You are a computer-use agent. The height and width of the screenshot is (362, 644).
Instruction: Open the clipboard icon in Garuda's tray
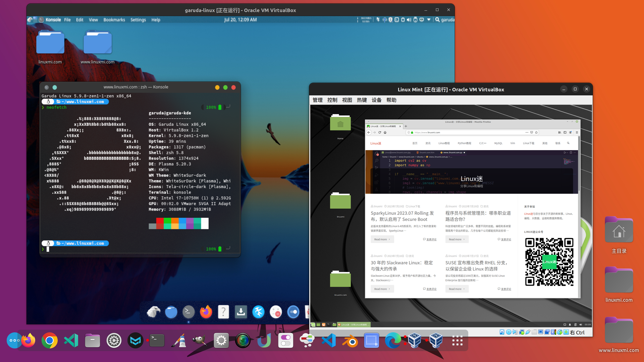403,20
